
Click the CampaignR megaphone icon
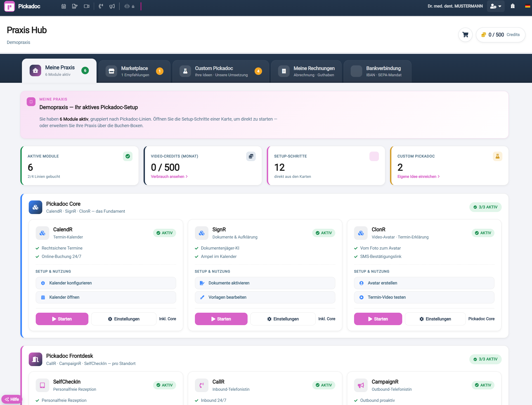pyautogui.click(x=361, y=385)
